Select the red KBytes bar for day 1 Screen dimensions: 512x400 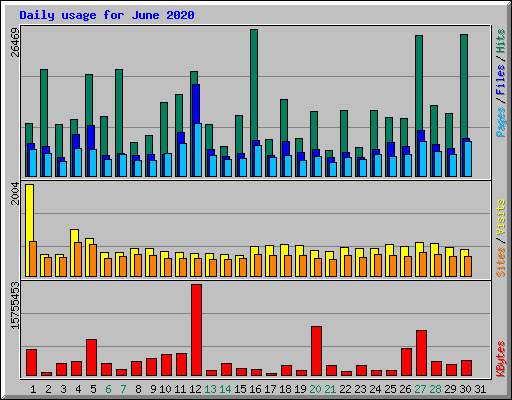[x=31, y=362]
